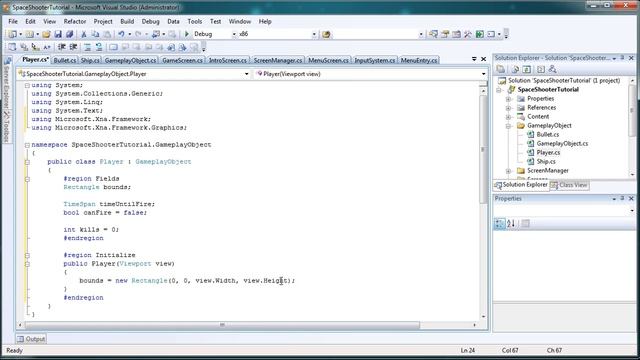The image size is (640, 360).
Task: Click the Save All icon
Action: point(69,34)
